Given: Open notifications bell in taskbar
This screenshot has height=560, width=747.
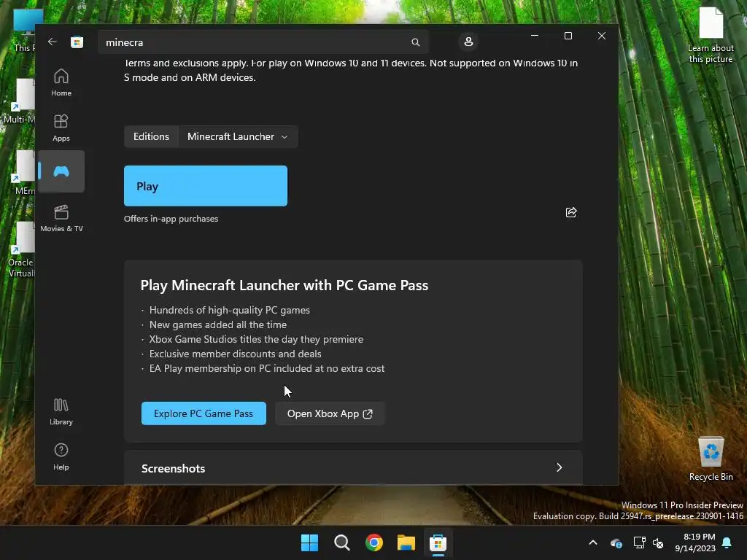Looking at the screenshot, I should coord(727,542).
